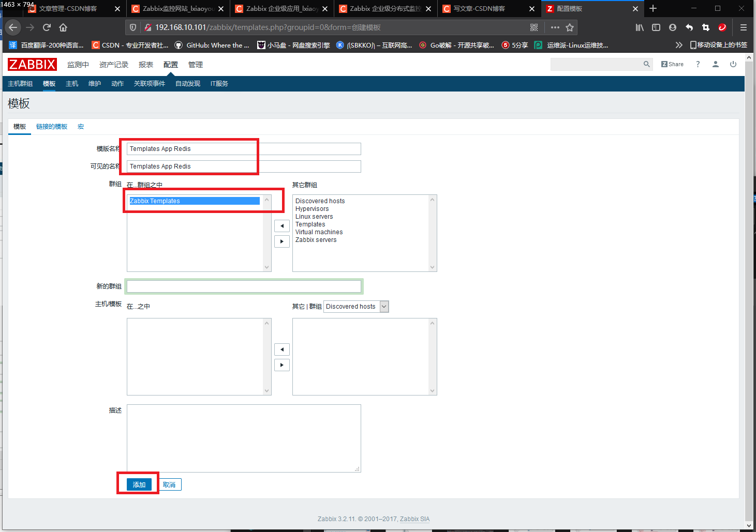Click the Zabbix search input box
This screenshot has width=756, height=532.
(596, 64)
